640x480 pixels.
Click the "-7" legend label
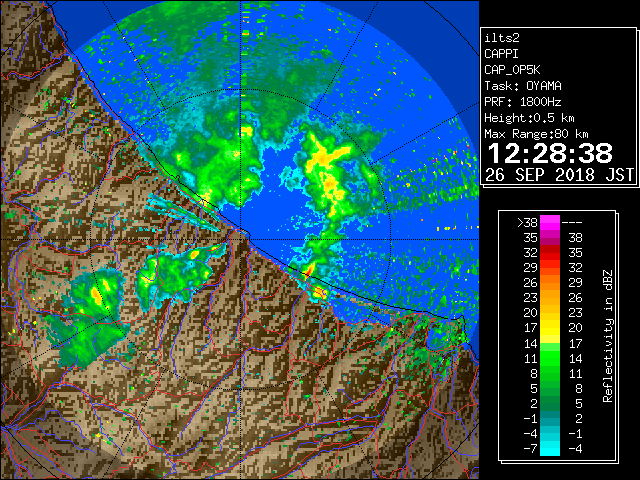tap(530, 449)
